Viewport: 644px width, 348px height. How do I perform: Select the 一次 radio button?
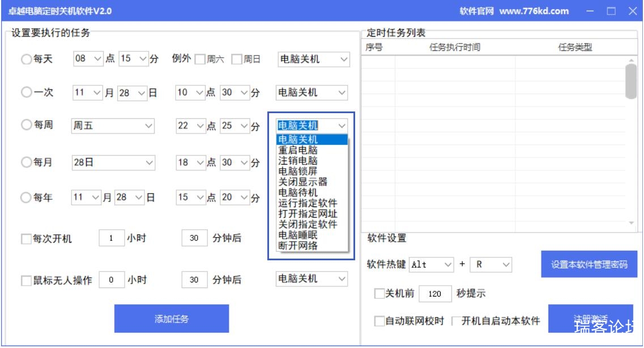pyautogui.click(x=26, y=92)
